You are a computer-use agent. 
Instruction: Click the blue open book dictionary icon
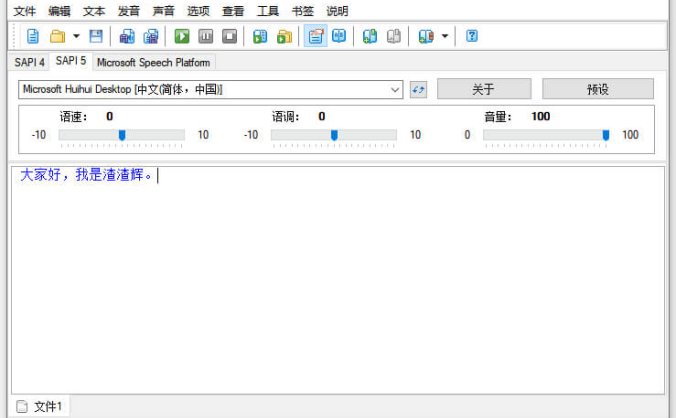click(x=339, y=36)
